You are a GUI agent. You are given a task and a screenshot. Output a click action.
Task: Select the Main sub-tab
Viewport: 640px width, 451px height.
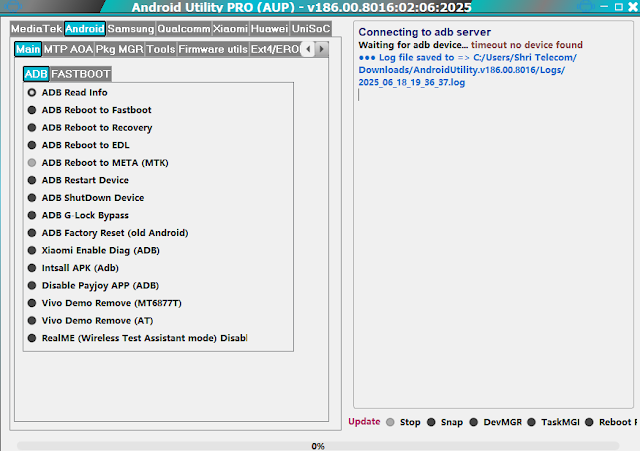click(x=28, y=49)
